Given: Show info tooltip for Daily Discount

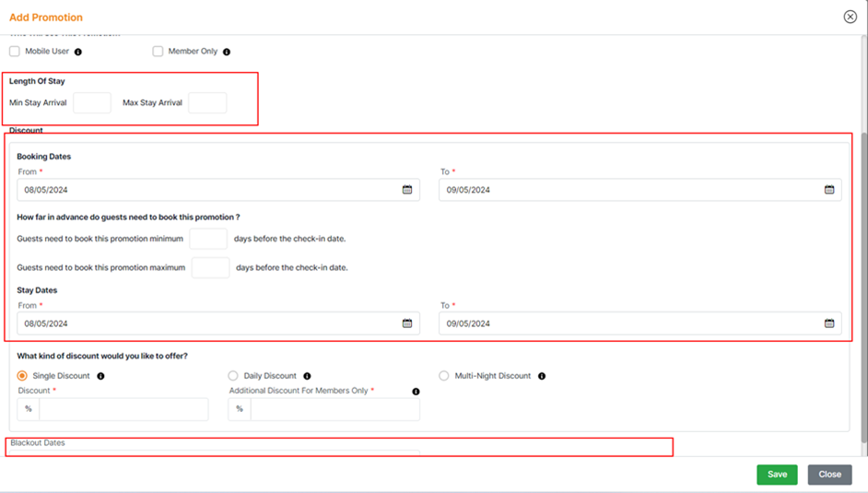Looking at the screenshot, I should pyautogui.click(x=307, y=376).
